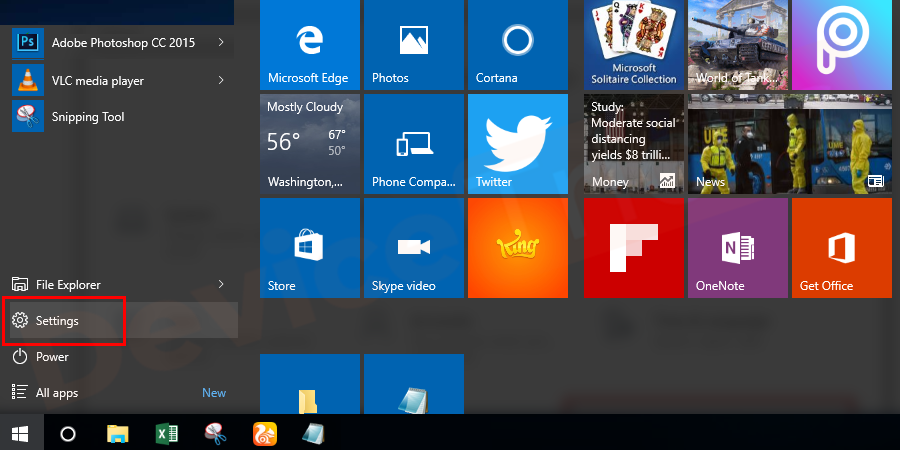
Task: Open Settings from the Start menu
Action: pyautogui.click(x=57, y=321)
